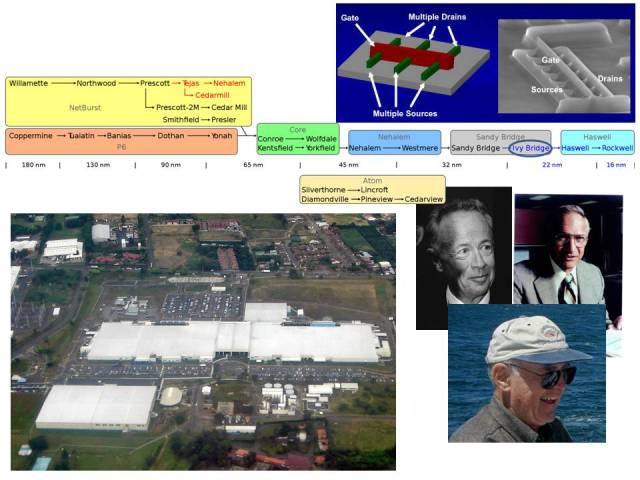Click the circled Ivy Bridge label

tap(529, 148)
